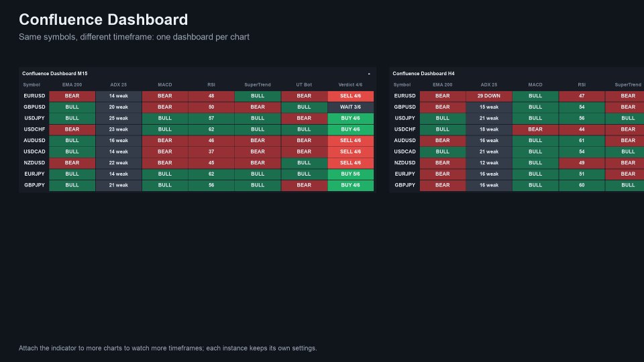Click the Confluence Dashboard M15 panel title

54,74
